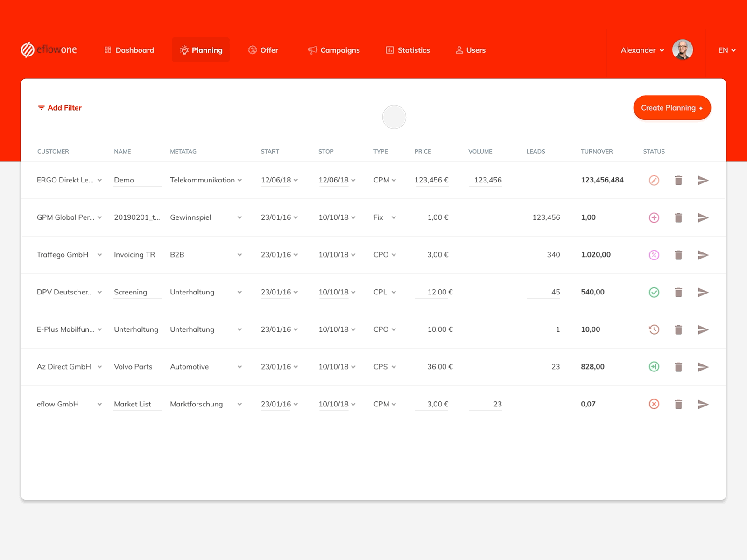Click the history status icon on E-Plus row
The height and width of the screenshot is (560, 747).
tap(654, 329)
